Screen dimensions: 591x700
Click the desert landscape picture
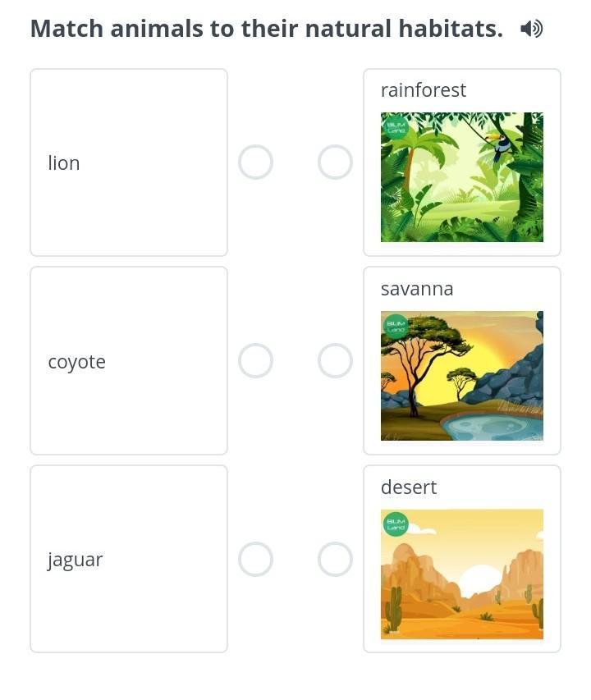tap(462, 574)
